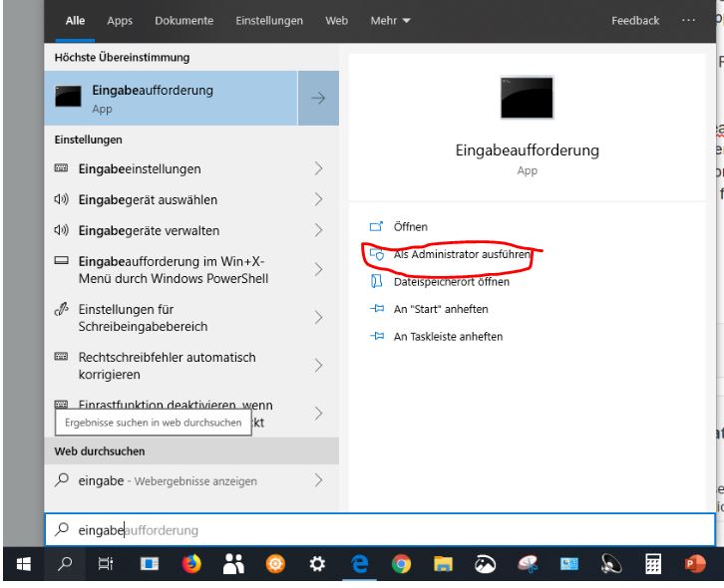This screenshot has width=724, height=588.
Task: Open the Calculator from the taskbar
Action: click(653, 563)
